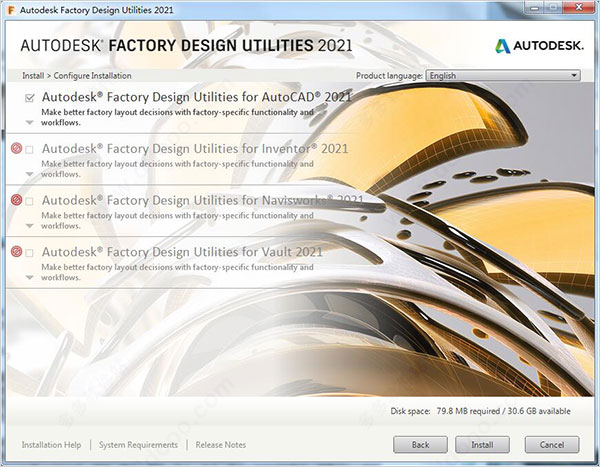
Task: Select the Factory Design Utilities for Inventor 2021 title
Action: point(195,149)
